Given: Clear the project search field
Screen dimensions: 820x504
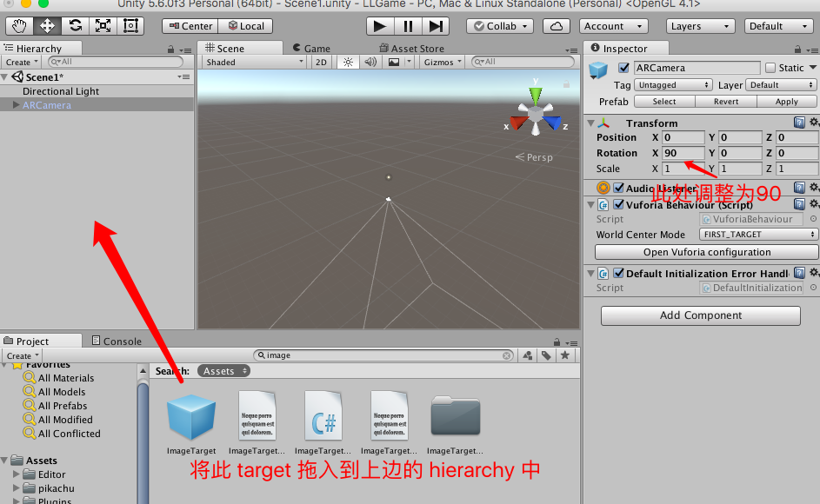Looking at the screenshot, I should tap(506, 355).
